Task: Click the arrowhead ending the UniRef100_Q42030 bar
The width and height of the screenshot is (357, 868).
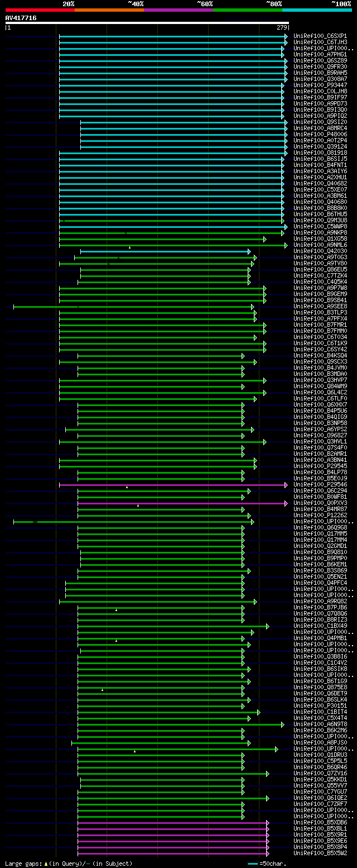Action: click(249, 251)
